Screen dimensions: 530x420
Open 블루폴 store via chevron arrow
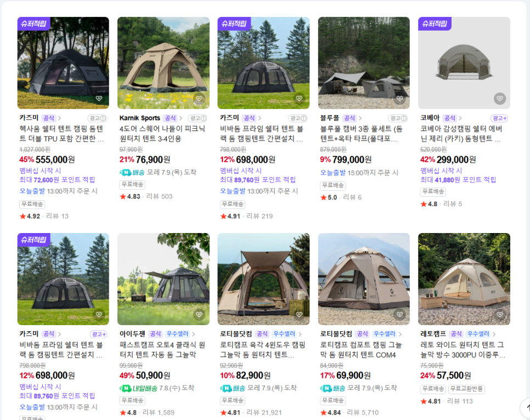360,118
